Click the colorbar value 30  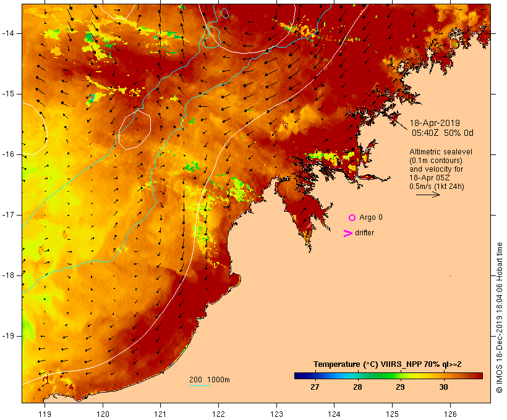click(x=443, y=387)
